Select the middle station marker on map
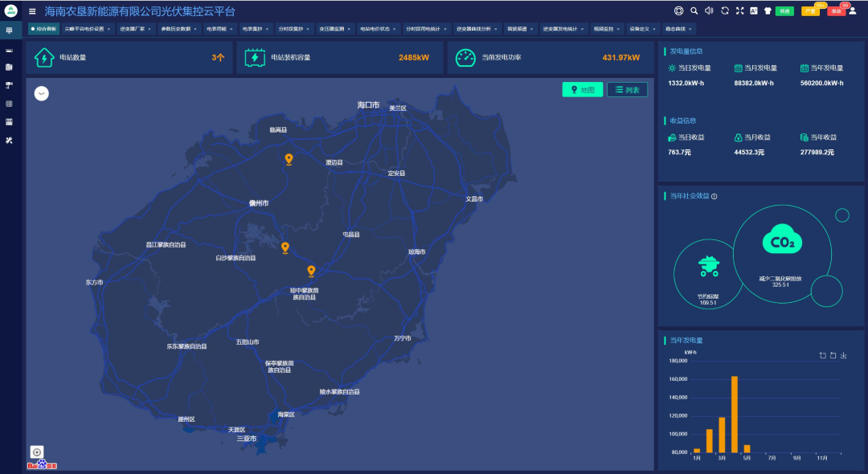Screen dimensions: 868x474 pyautogui.click(x=285, y=247)
